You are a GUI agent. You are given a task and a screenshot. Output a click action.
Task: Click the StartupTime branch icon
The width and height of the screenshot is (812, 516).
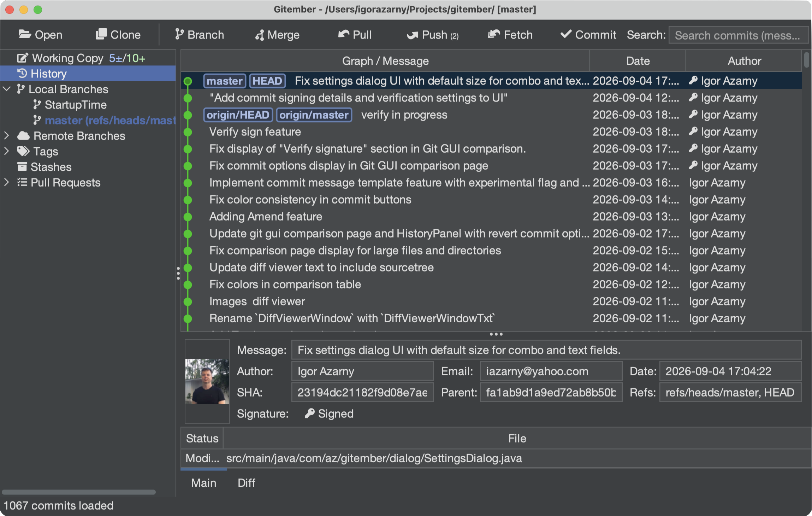[37, 105]
